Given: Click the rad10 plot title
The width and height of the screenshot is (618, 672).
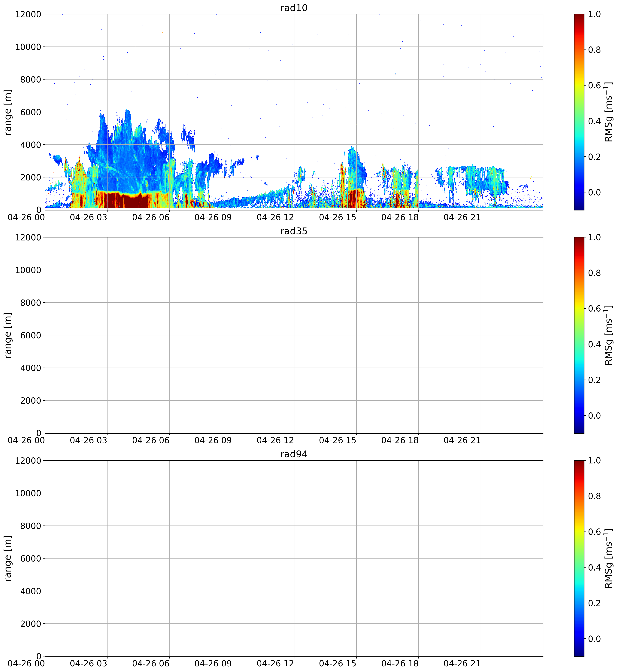Looking at the screenshot, I should click(x=294, y=8).
